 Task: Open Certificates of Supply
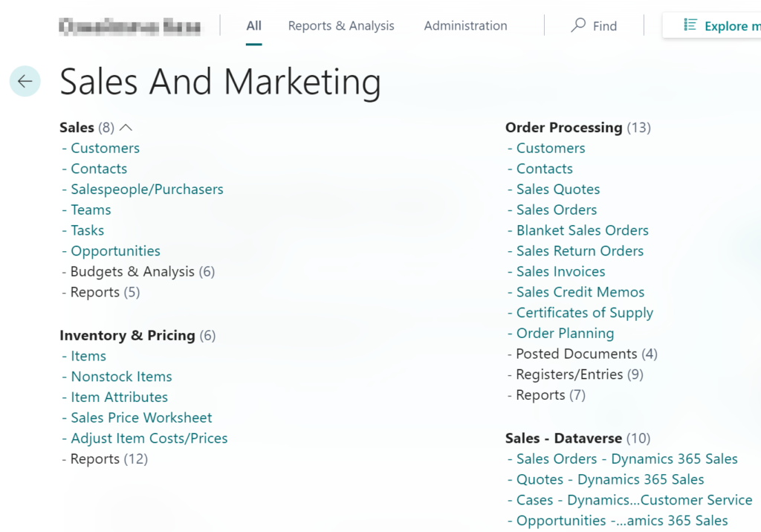[x=584, y=312]
